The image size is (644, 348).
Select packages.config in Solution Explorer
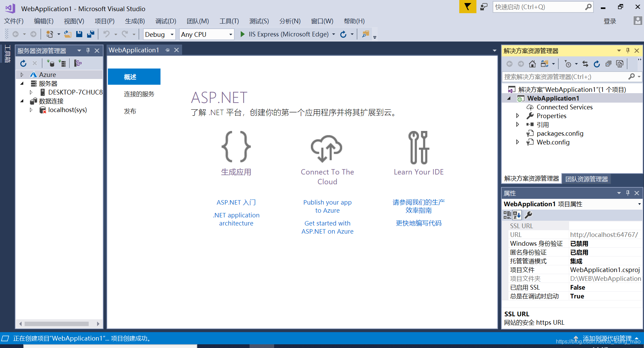click(560, 133)
